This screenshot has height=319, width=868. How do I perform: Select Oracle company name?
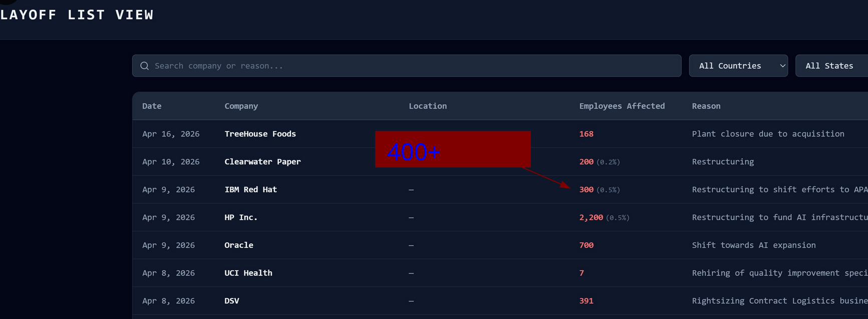(239, 245)
